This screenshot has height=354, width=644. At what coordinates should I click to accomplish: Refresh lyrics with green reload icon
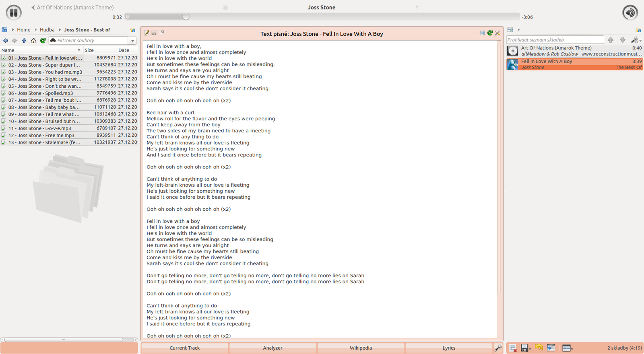click(490, 33)
